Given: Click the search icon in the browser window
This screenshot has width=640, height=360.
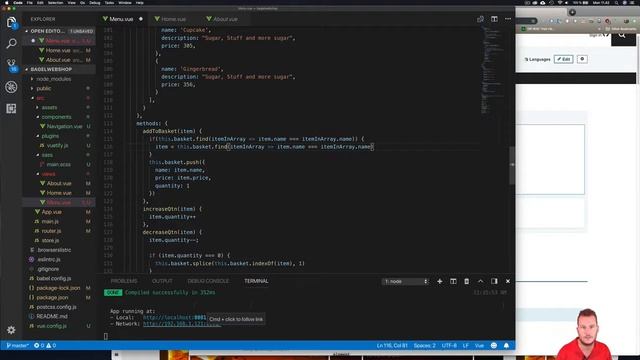Looking at the screenshot, I should click(622, 36).
